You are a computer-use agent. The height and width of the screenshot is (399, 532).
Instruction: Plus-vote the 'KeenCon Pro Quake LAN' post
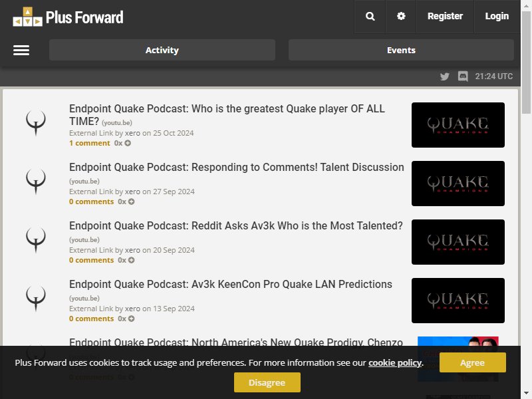tap(131, 319)
